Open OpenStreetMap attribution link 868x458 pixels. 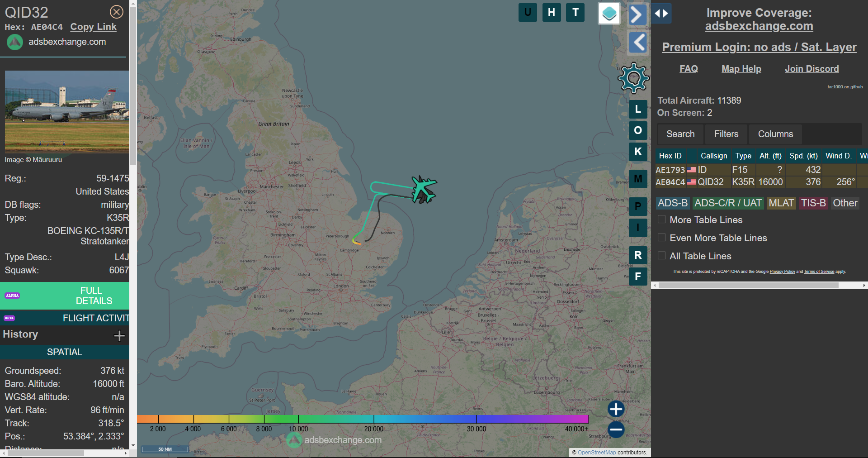click(597, 453)
